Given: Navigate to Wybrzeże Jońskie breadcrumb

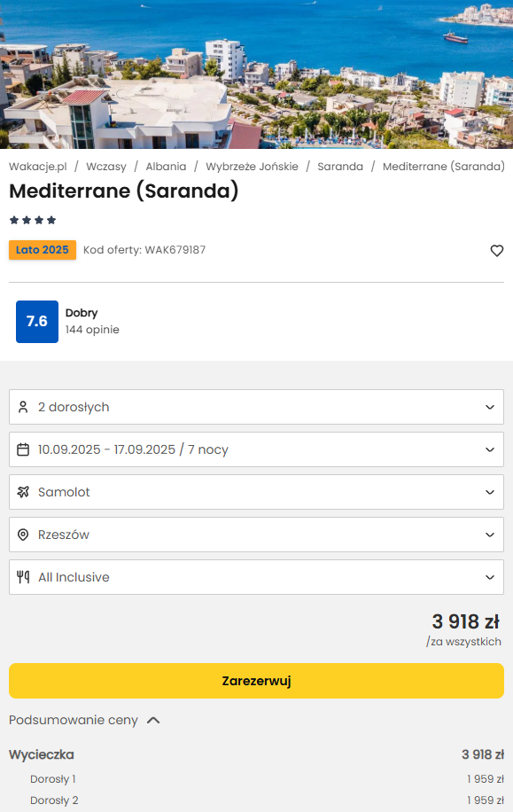Looking at the screenshot, I should click(252, 167).
